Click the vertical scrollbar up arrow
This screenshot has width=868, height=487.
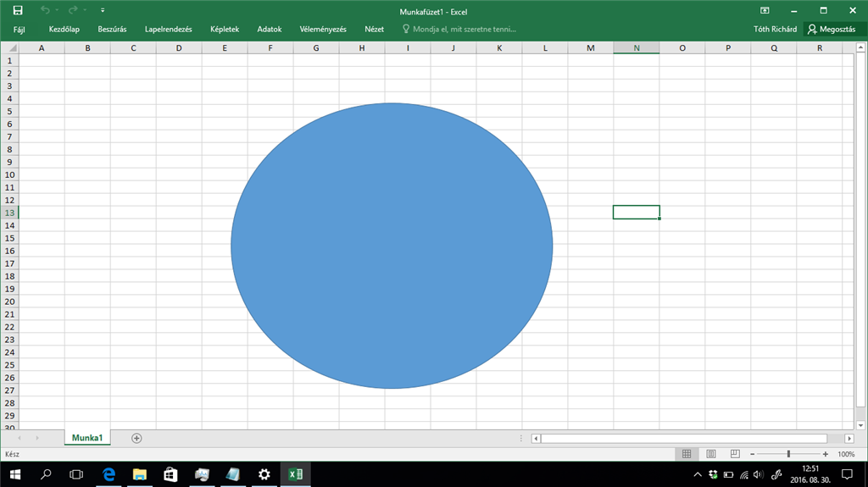pyautogui.click(x=861, y=47)
